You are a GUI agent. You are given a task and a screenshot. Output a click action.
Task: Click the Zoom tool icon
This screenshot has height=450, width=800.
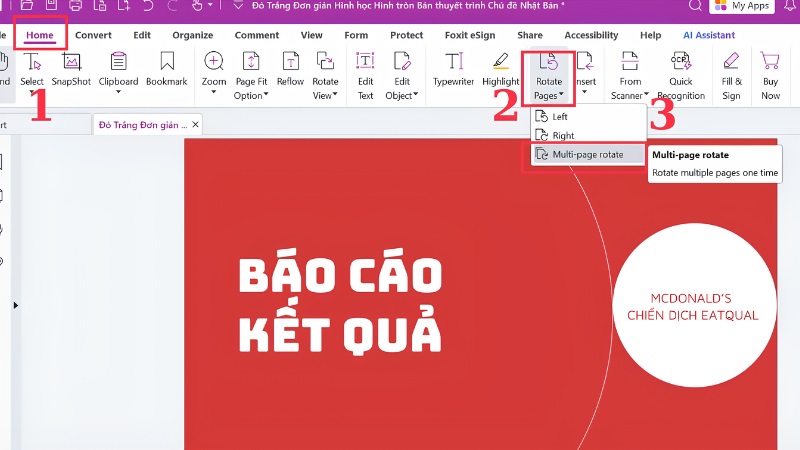tap(214, 61)
